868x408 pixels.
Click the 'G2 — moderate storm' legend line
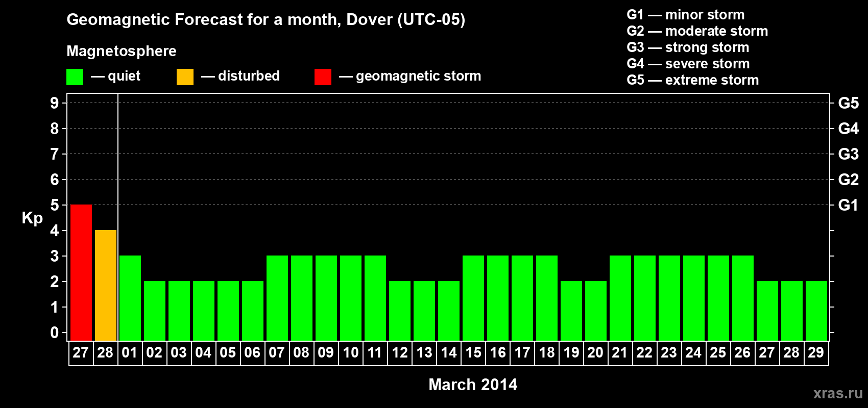pos(697,31)
